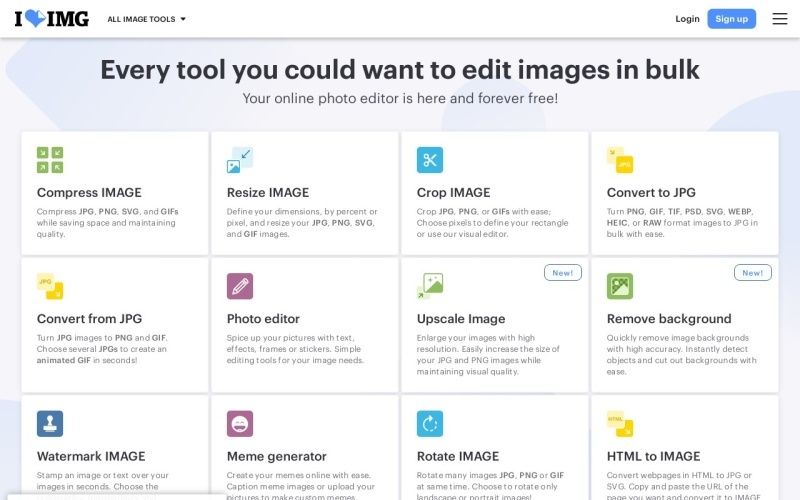
Task: Expand the ALL IMAGE TOOLS dropdown
Action: (146, 19)
